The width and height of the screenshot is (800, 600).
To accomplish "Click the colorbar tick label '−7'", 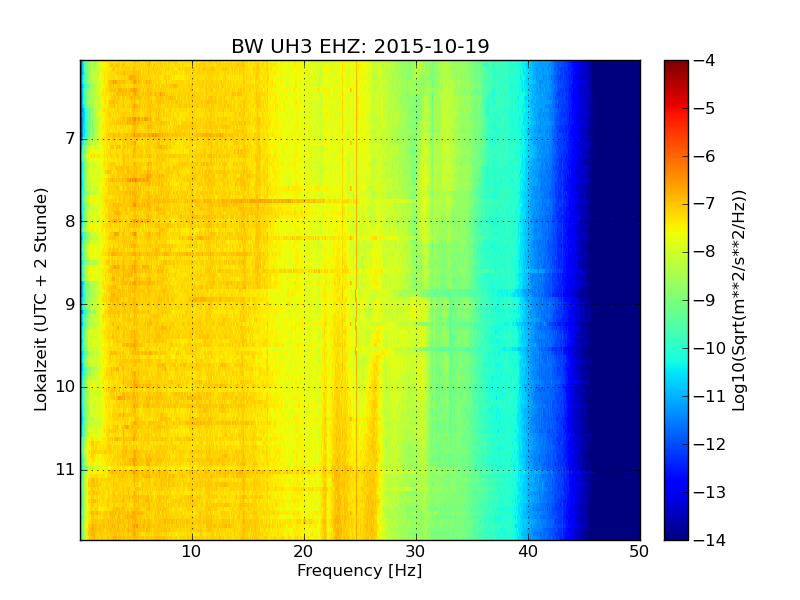I will point(705,204).
